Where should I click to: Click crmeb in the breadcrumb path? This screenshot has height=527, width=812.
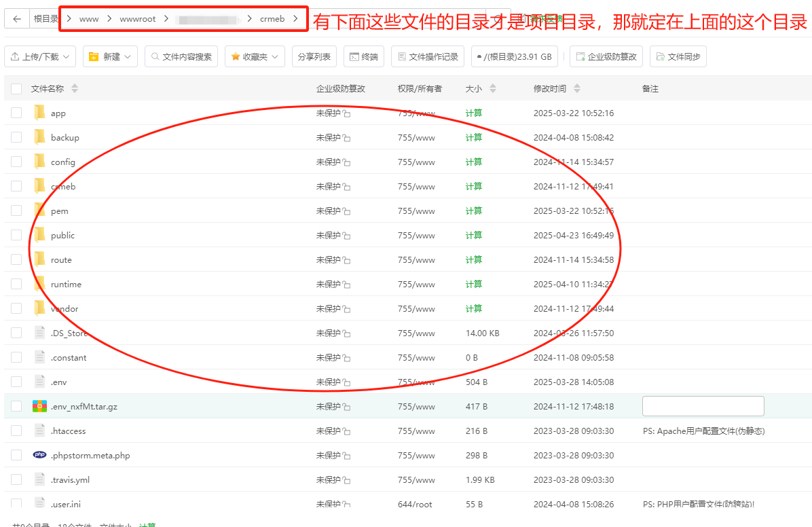[x=272, y=19]
